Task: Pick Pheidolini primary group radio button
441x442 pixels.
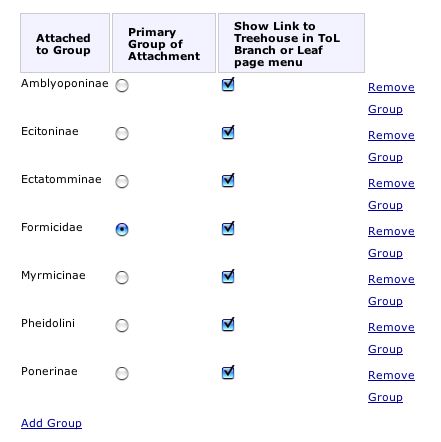Action: point(122,325)
